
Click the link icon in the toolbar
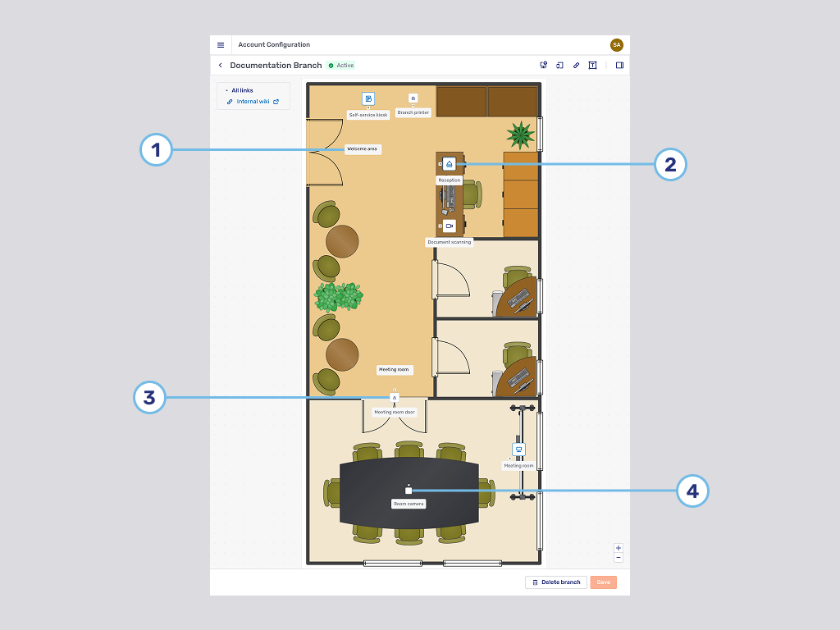click(x=577, y=65)
